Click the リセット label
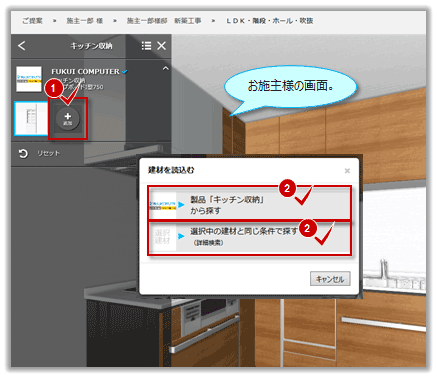The image size is (437, 378). (x=49, y=153)
